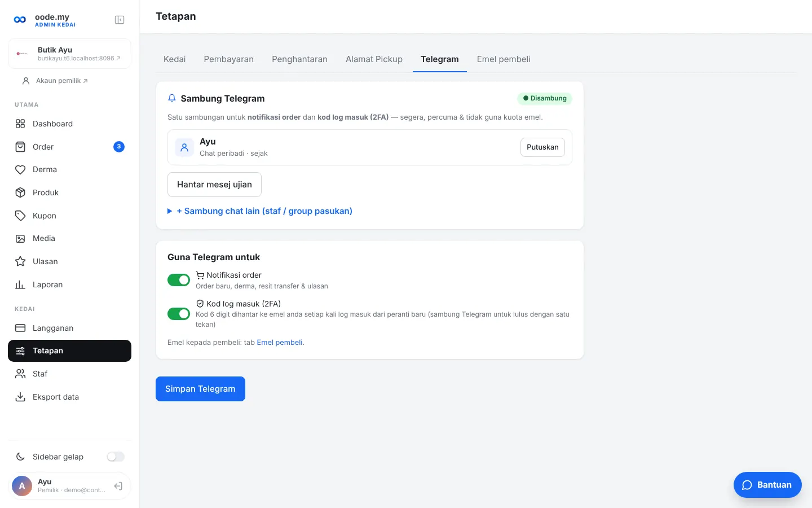Click the Notifikasi order label text
812x508 pixels.
pos(234,275)
